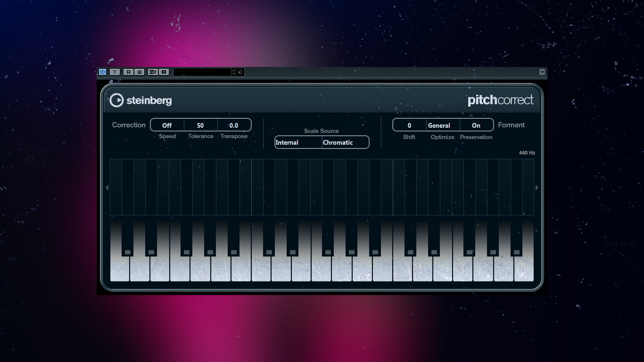This screenshot has width=644, height=362.
Task: Click left arrow of the pitch display
Action: pyautogui.click(x=107, y=188)
